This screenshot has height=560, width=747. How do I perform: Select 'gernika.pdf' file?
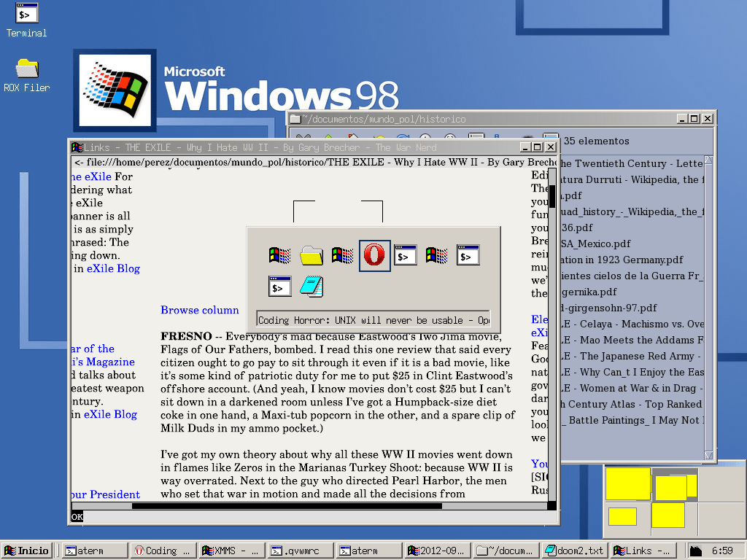(589, 292)
